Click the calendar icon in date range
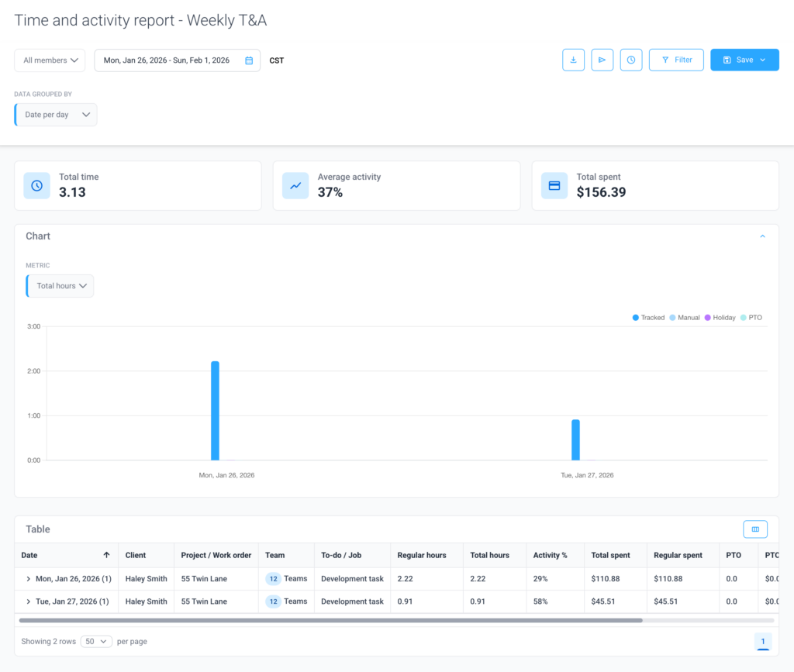This screenshot has width=794, height=672. [249, 60]
